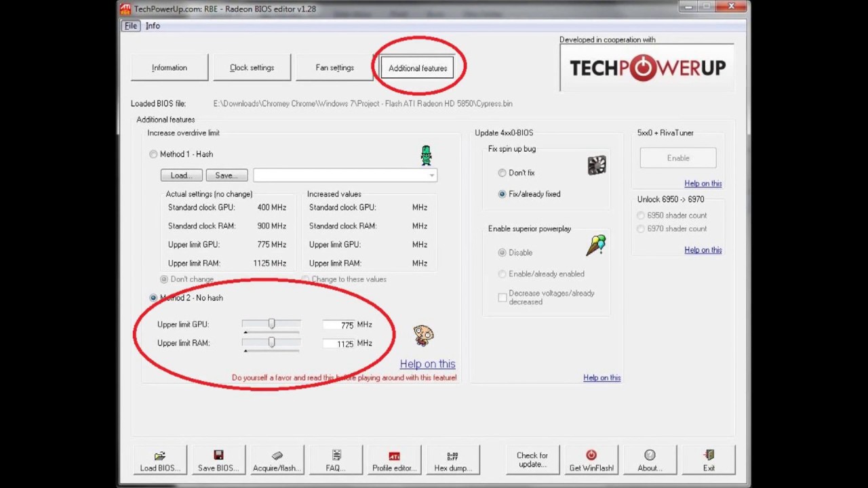The image size is (868, 488).
Task: Select Method 1 - Hash radio button
Action: coord(153,155)
